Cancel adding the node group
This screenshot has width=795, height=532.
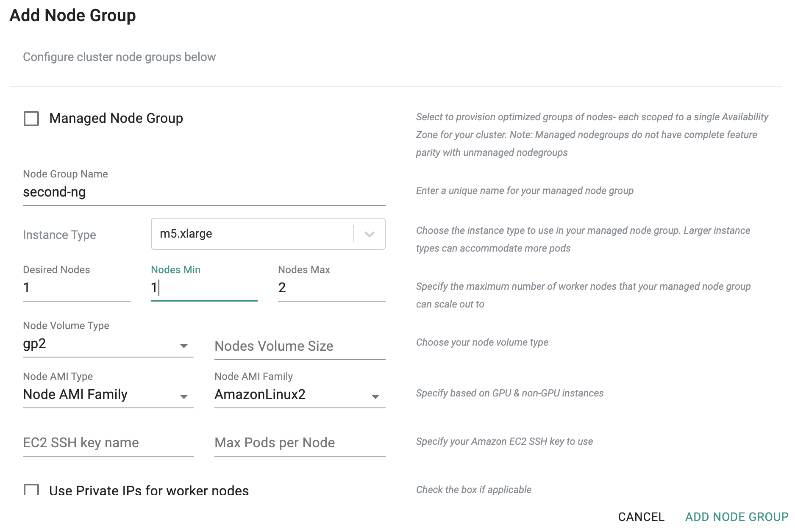[641, 517]
